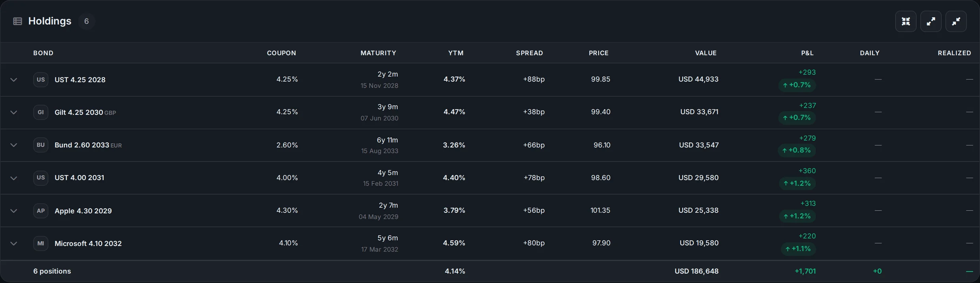This screenshot has height=283, width=980.
Task: Click the value USD 29,580
Action: [698, 178]
